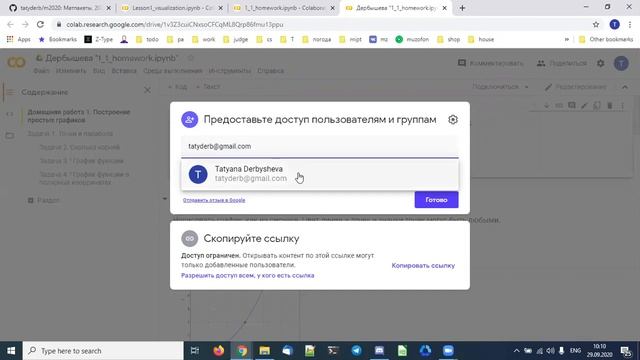Open Zoom from taskbar
The image size is (640, 360).
click(x=448, y=351)
